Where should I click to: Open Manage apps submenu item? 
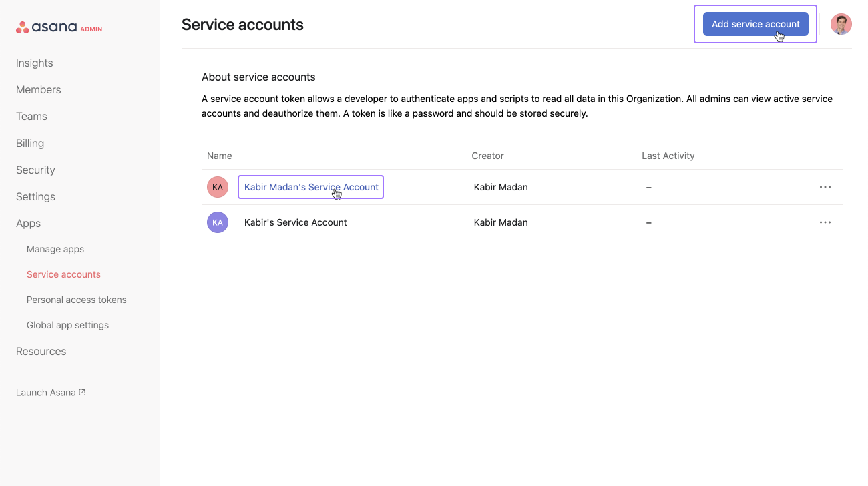click(55, 249)
